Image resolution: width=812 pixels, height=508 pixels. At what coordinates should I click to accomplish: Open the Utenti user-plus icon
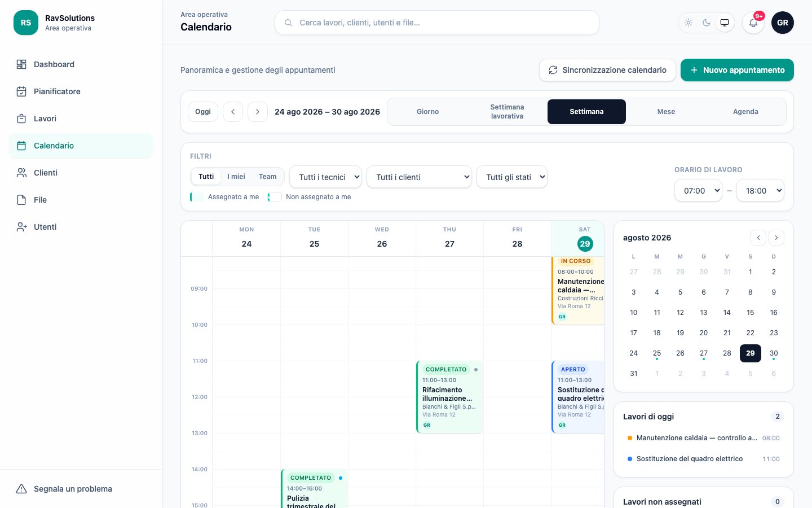pos(21,227)
